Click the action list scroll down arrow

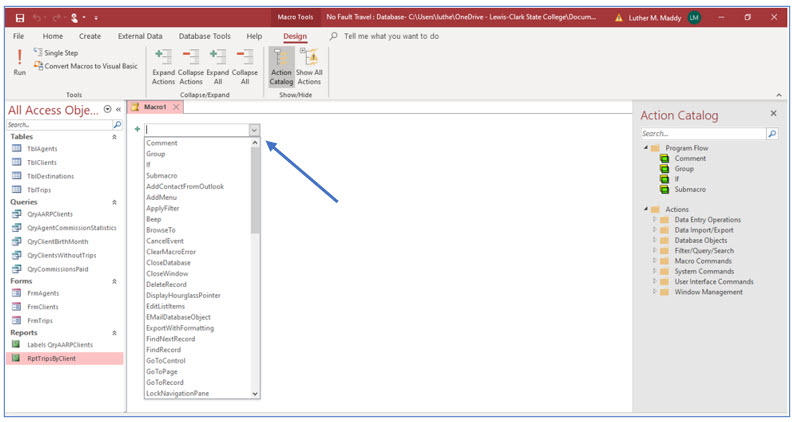tap(255, 394)
